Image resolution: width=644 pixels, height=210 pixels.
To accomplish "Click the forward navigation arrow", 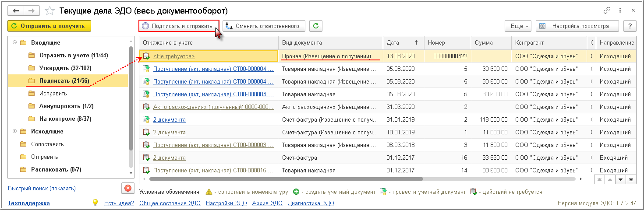I will (32, 10).
